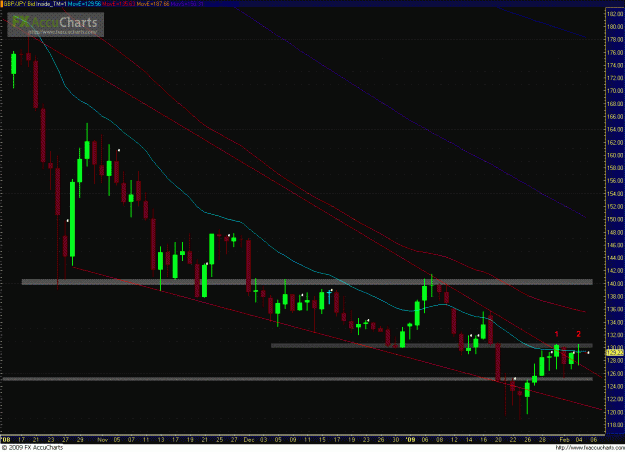Click the 146.00 price axis label

(x=615, y=245)
